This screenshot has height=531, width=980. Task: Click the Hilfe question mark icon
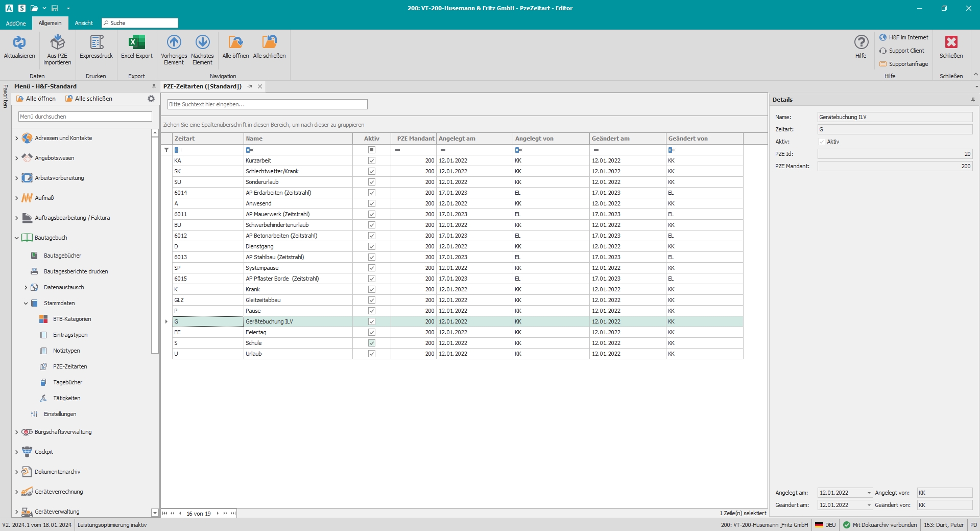coord(861,43)
